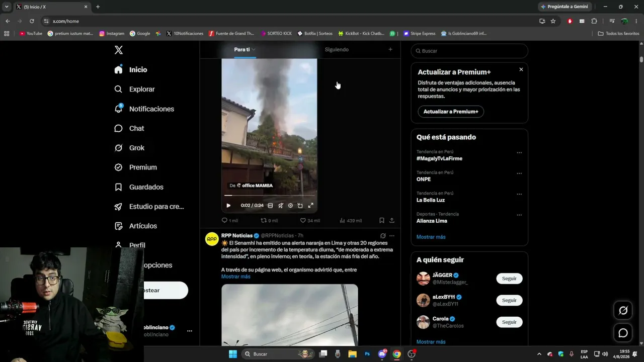Viewport: 644px width, 362px height.
Task: View analytics showing 439 mil views
Action: [x=351, y=220]
